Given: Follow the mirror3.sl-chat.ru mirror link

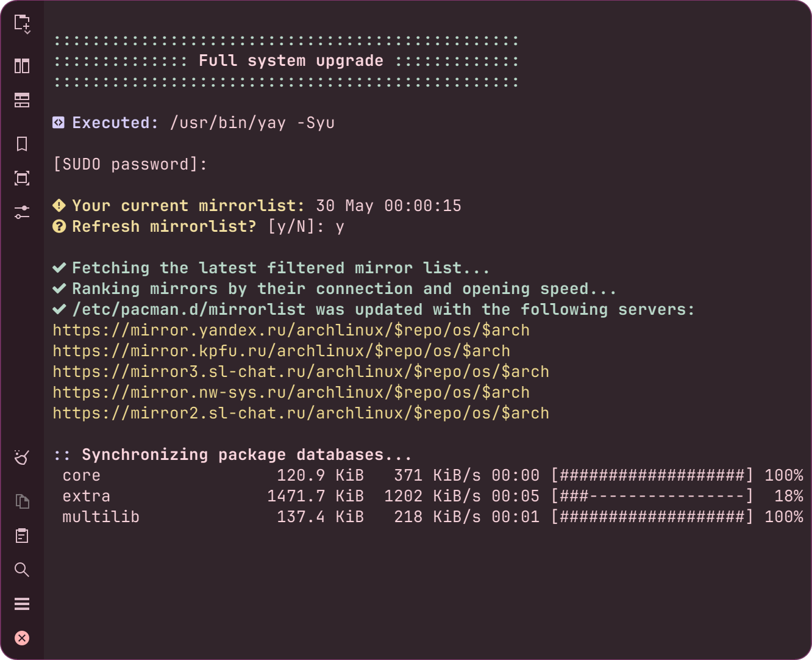Looking at the screenshot, I should [301, 371].
